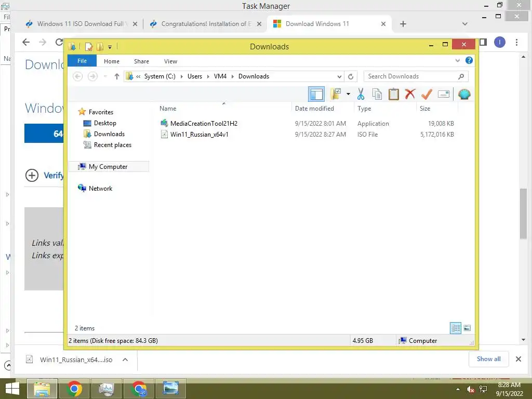Open dropdown arrow after Users in address bar

(x=208, y=77)
